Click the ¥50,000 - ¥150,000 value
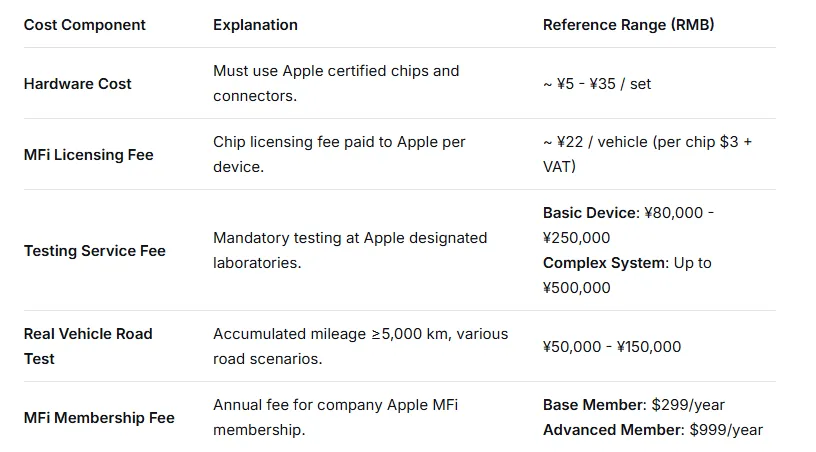 pyautogui.click(x=611, y=347)
